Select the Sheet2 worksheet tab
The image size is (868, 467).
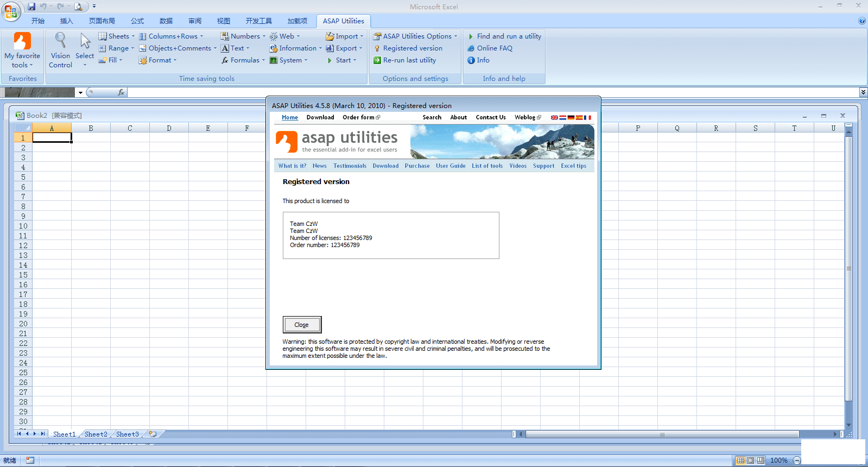(x=96, y=434)
